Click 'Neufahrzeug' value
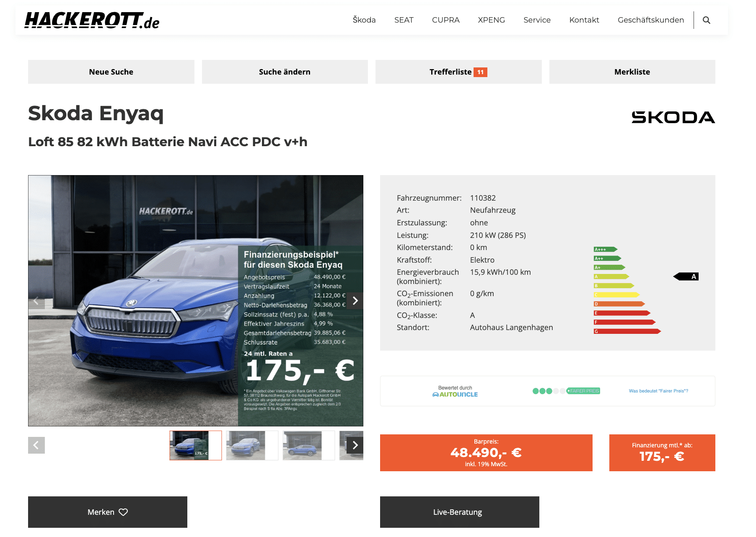756x537 pixels. click(493, 210)
